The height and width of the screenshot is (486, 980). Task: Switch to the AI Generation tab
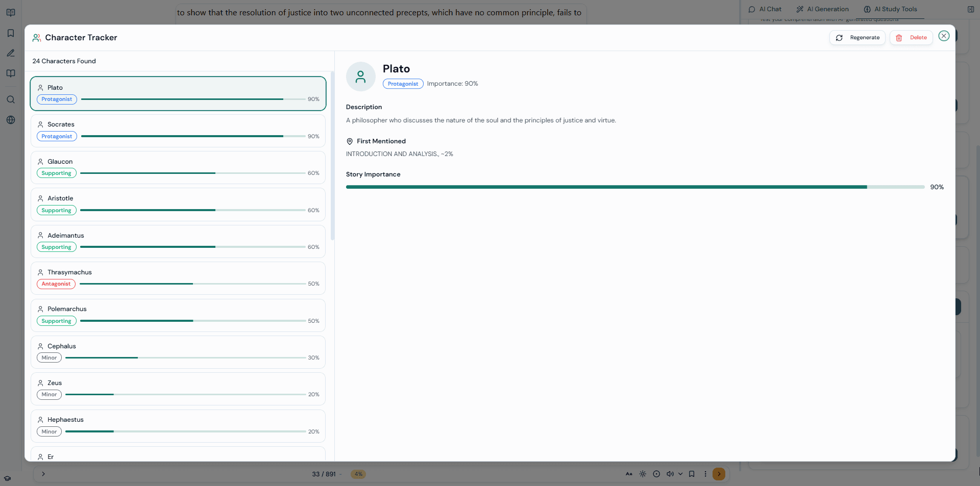click(x=822, y=9)
